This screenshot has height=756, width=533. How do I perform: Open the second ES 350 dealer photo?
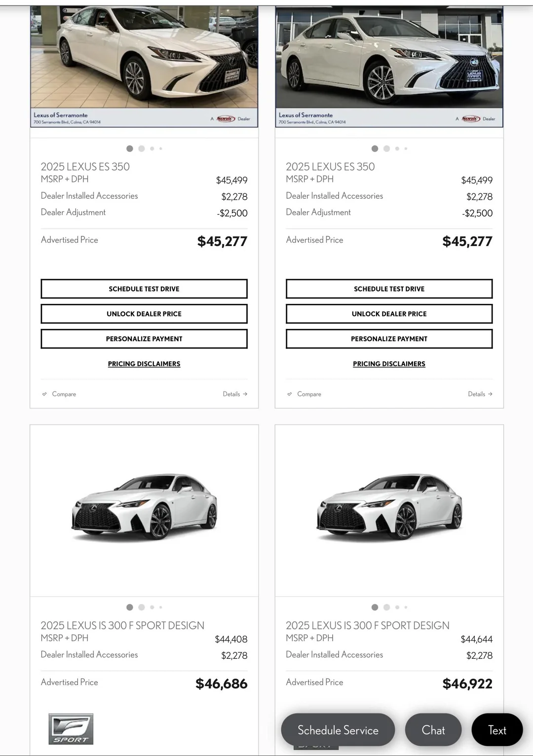tap(389, 67)
